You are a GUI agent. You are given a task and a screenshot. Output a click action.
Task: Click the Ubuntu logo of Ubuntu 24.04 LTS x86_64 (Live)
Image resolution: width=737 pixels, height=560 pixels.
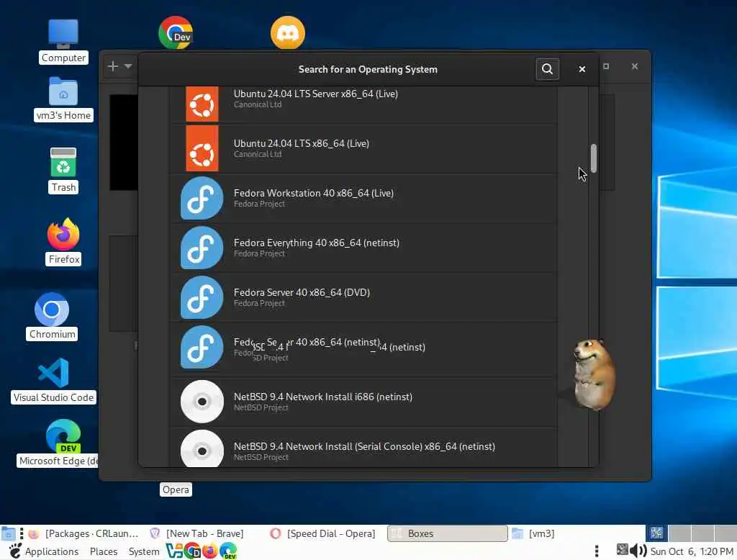pos(202,148)
